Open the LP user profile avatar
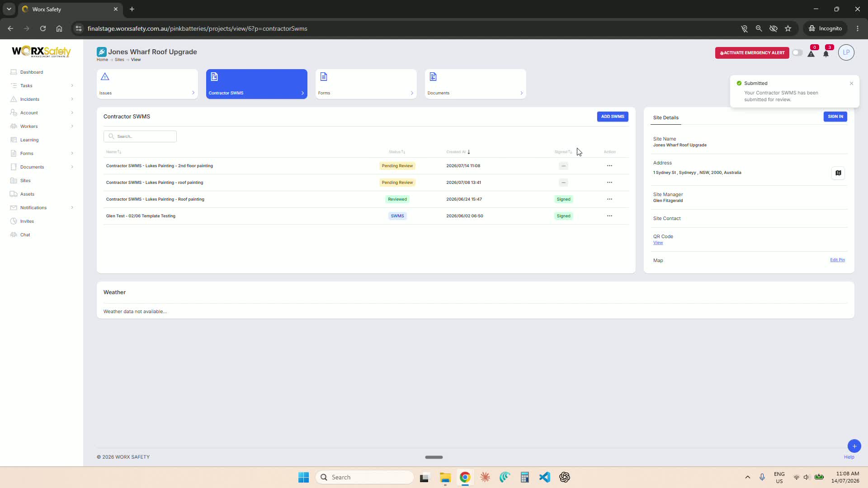Screen dimensions: 868x488 [846, 52]
